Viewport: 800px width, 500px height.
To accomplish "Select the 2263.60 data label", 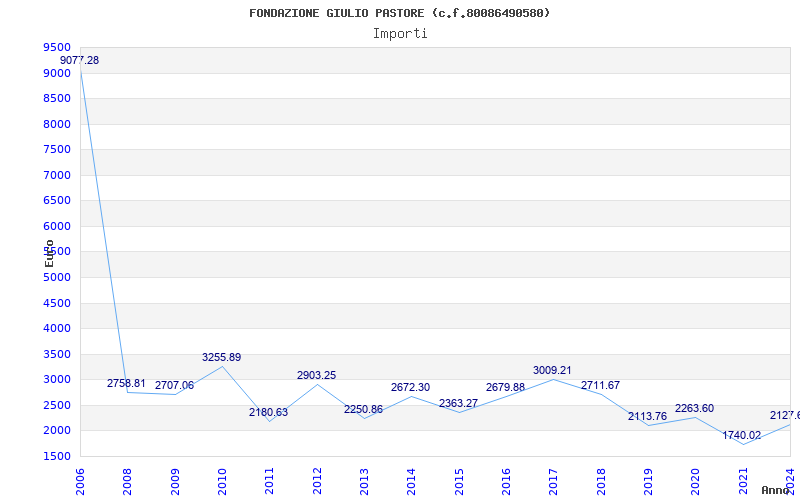I will pyautogui.click(x=694, y=408).
